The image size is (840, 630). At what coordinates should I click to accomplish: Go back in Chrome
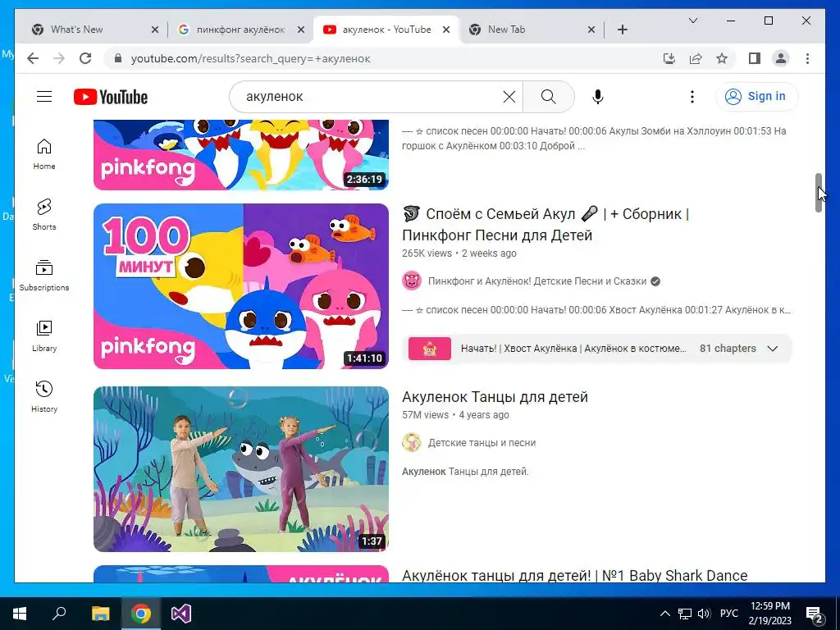pos(33,58)
